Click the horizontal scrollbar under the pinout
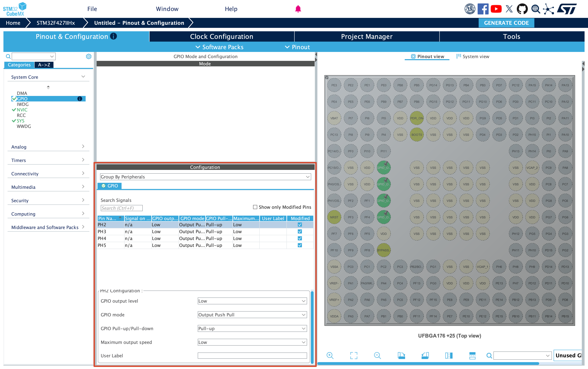This screenshot has height=369, width=588. [428, 364]
